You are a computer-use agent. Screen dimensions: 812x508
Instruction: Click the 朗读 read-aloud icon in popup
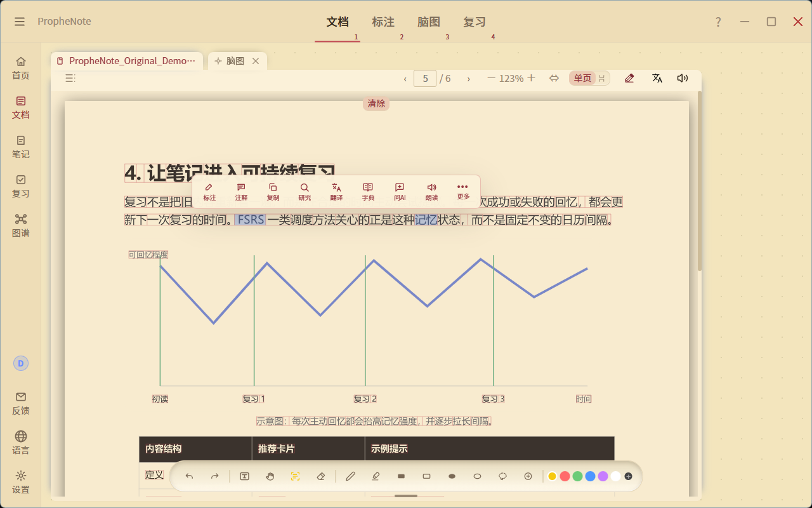point(431,192)
